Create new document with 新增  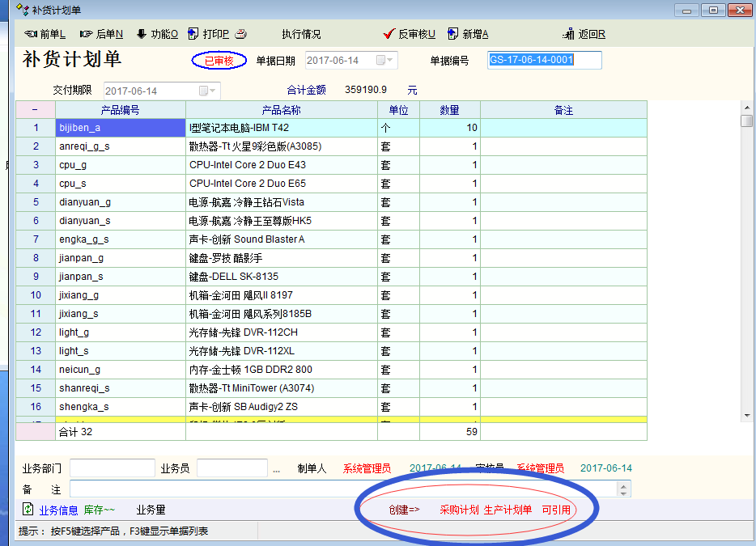pyautogui.click(x=467, y=34)
